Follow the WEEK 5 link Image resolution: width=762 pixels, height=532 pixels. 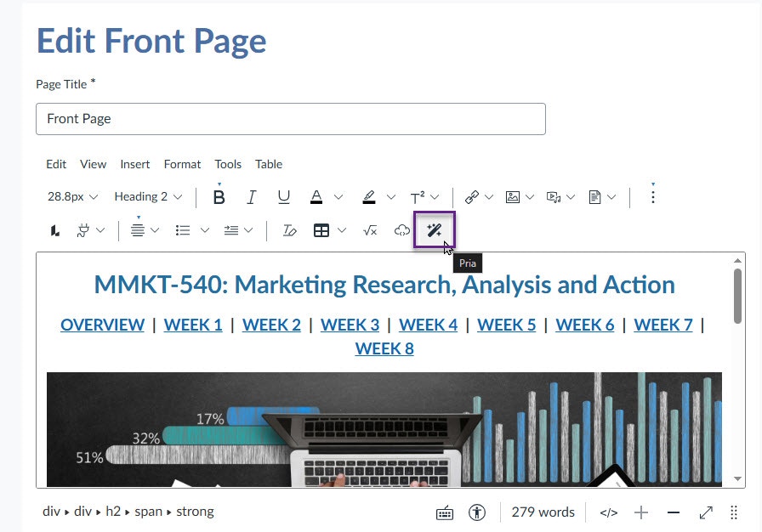[x=506, y=325]
